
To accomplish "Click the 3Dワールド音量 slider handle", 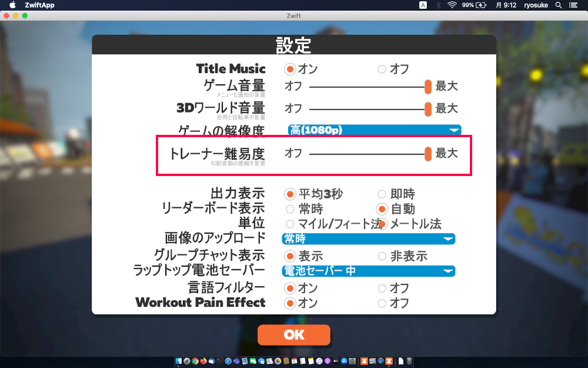I will [x=428, y=110].
